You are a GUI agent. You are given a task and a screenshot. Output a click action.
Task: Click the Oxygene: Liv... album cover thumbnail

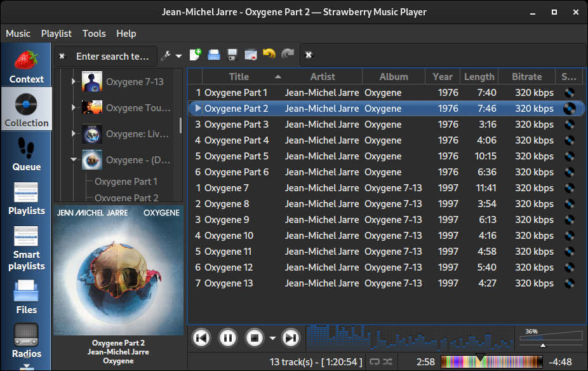point(92,134)
